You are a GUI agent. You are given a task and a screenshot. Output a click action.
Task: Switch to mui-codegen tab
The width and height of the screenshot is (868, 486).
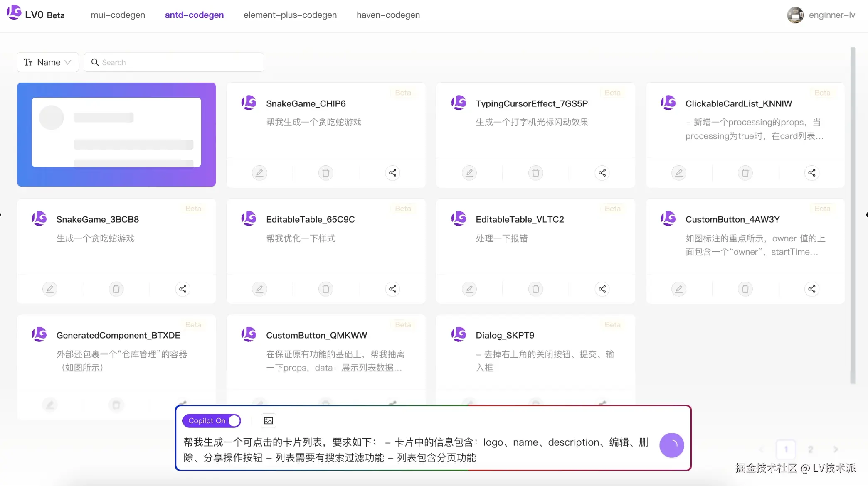pyautogui.click(x=118, y=15)
